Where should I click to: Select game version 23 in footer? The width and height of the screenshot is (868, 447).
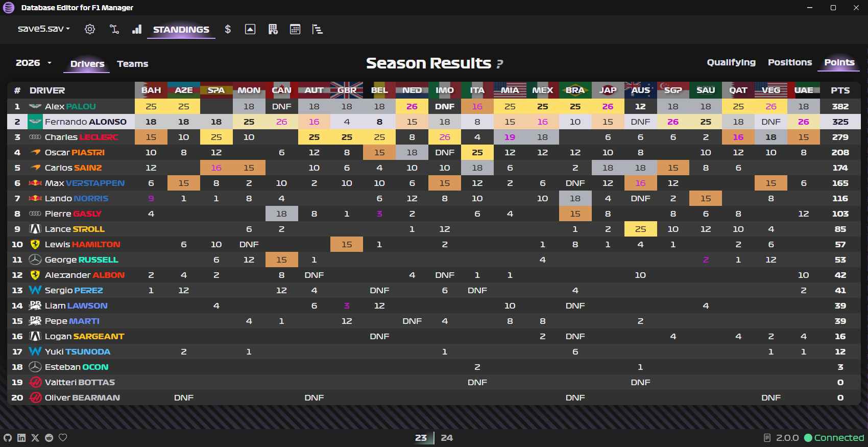click(421, 438)
